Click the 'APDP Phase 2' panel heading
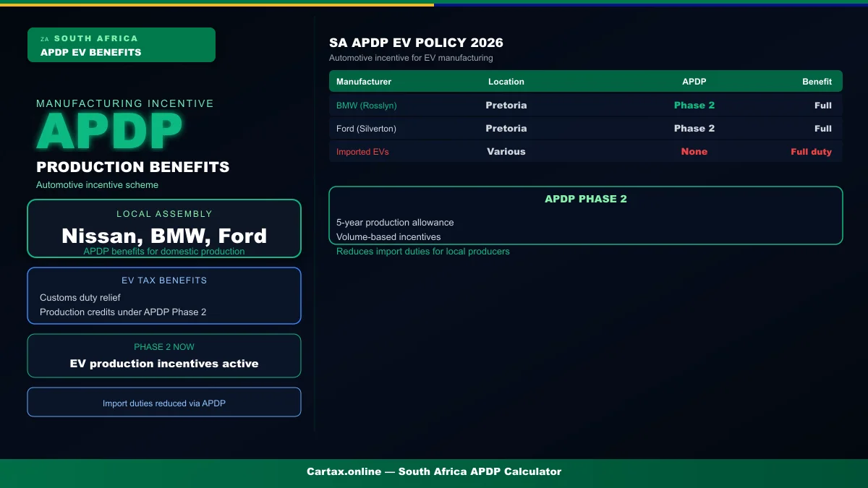 [586, 199]
